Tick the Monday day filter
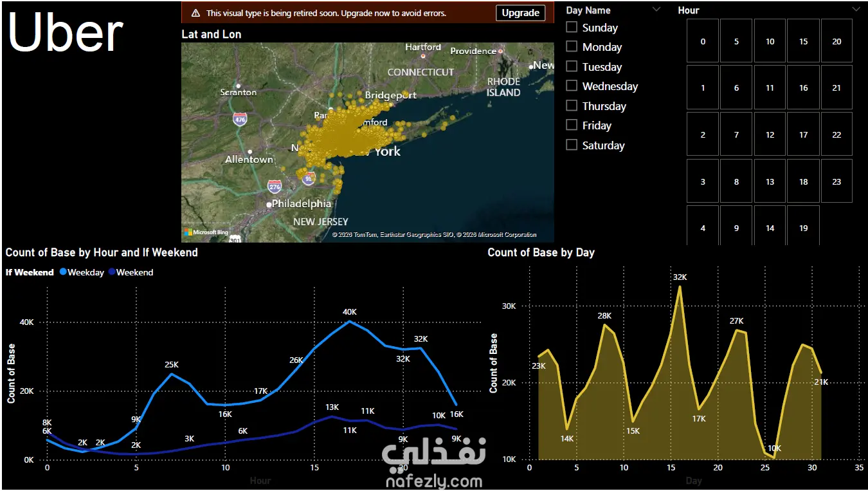 (572, 46)
